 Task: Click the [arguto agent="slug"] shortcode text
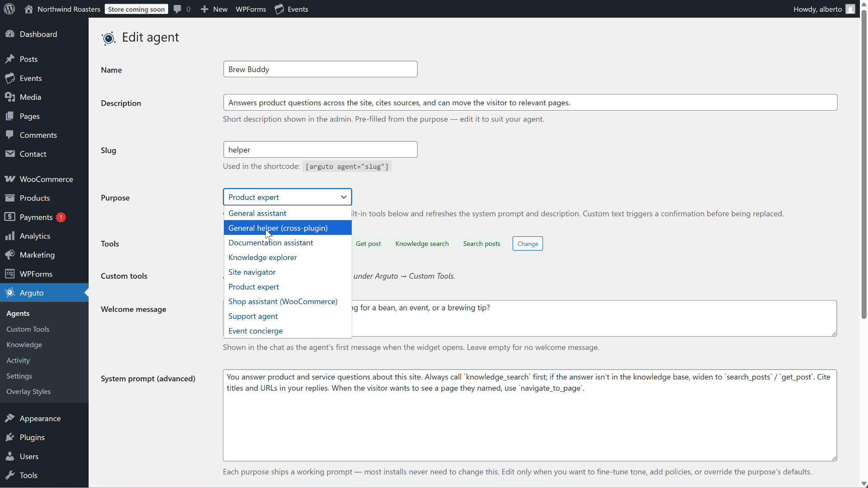click(347, 167)
